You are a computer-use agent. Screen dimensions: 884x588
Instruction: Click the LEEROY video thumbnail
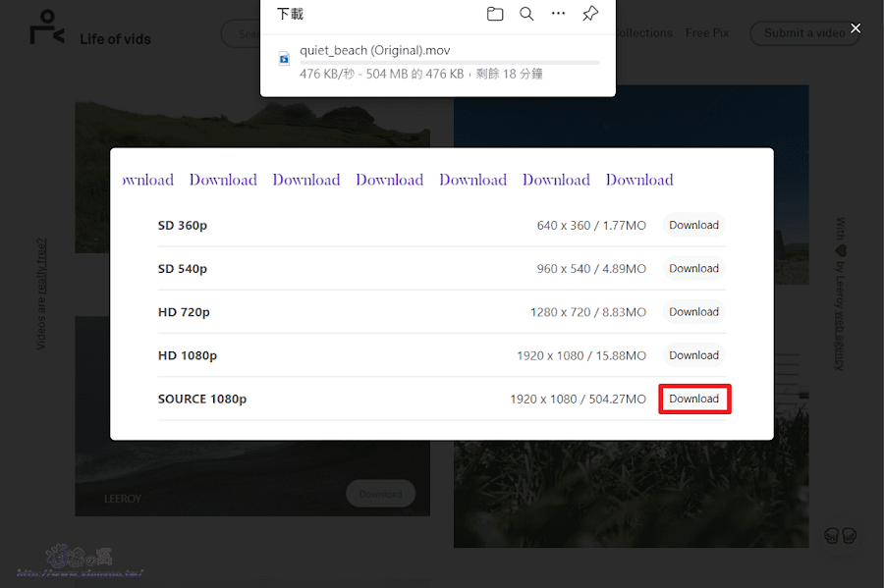pos(252,479)
